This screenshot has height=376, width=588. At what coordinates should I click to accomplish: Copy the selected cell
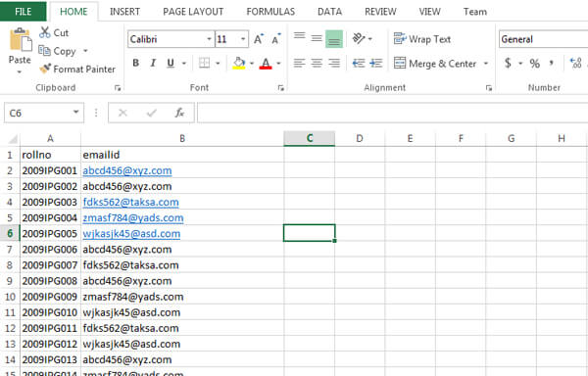point(58,51)
